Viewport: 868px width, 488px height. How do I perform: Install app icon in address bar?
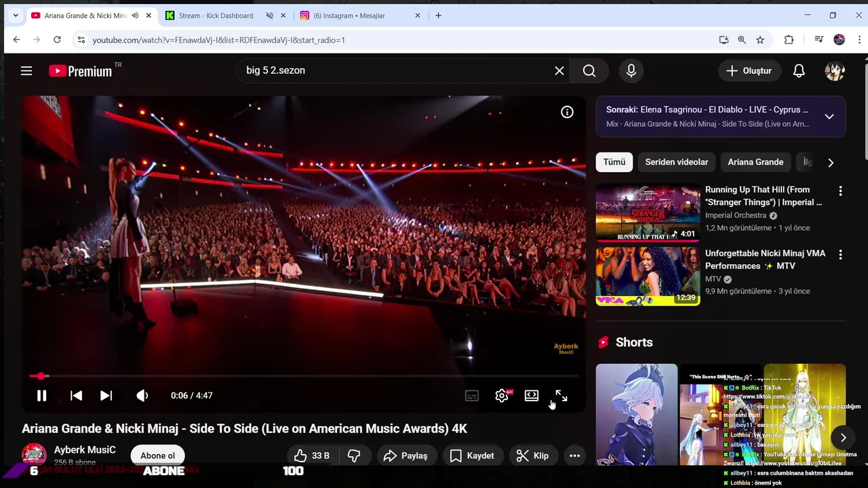724,40
